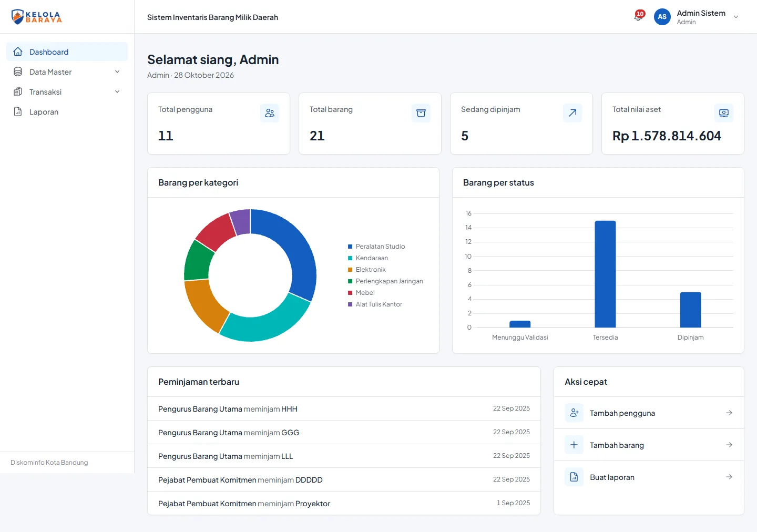The height and width of the screenshot is (532, 757).
Task: Open the notifications bell icon
Action: (x=638, y=17)
